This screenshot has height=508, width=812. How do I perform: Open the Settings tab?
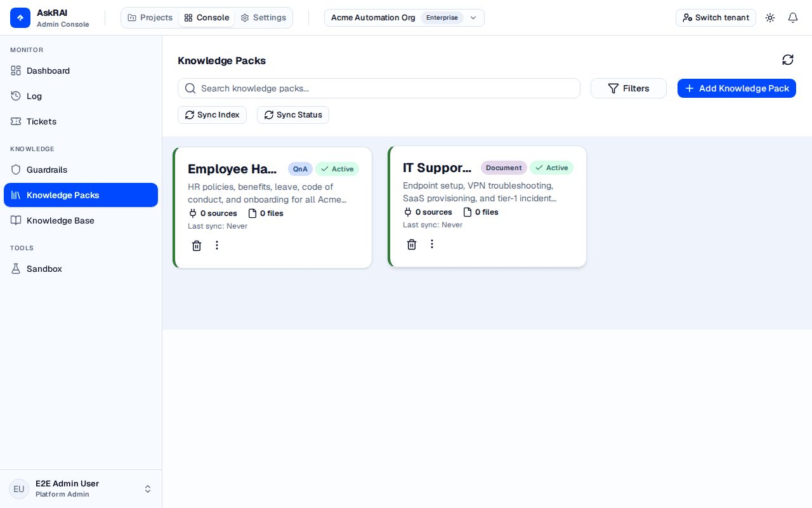tap(263, 18)
